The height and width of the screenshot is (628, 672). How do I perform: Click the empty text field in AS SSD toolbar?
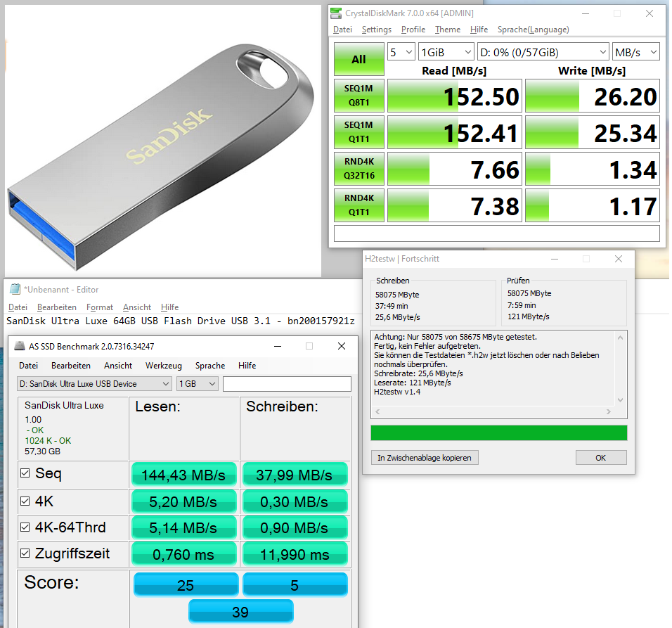[287, 384]
